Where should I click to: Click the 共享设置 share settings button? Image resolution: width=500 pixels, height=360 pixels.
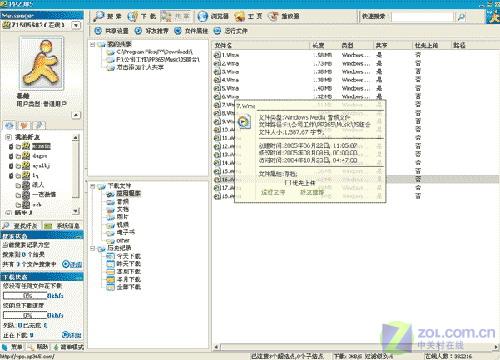point(111,31)
